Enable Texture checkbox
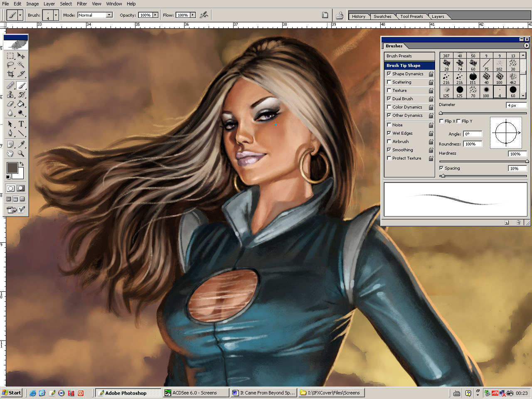 pyautogui.click(x=389, y=90)
